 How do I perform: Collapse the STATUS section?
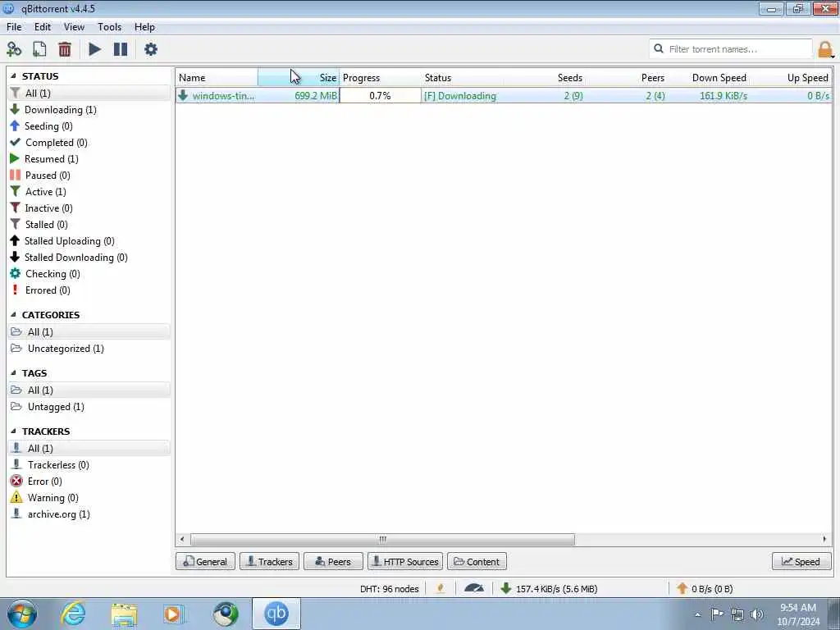[13, 76]
